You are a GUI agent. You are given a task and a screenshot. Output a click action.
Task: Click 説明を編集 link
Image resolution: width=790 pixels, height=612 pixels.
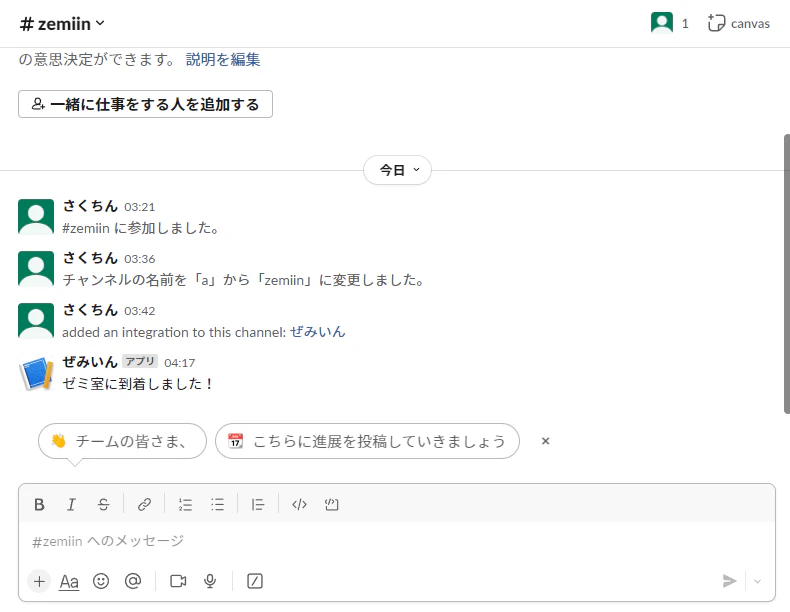tap(223, 59)
